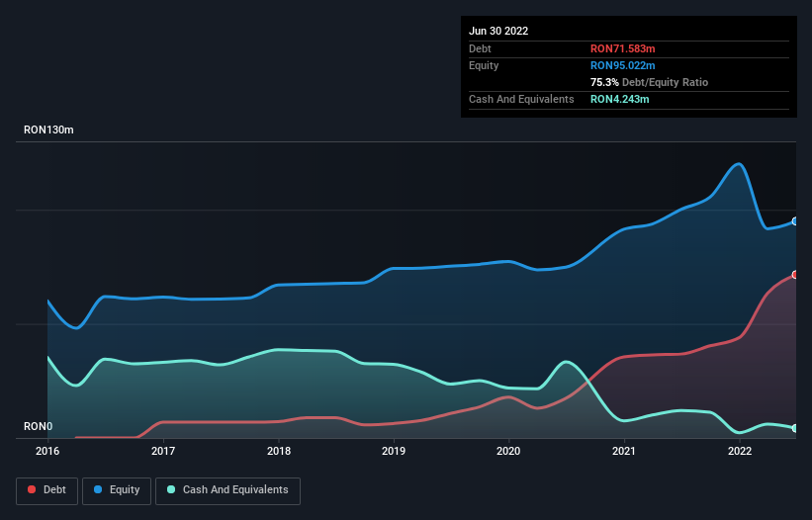The image size is (812, 520).
Task: Click the 2022 x-axis label
Action: (x=740, y=451)
